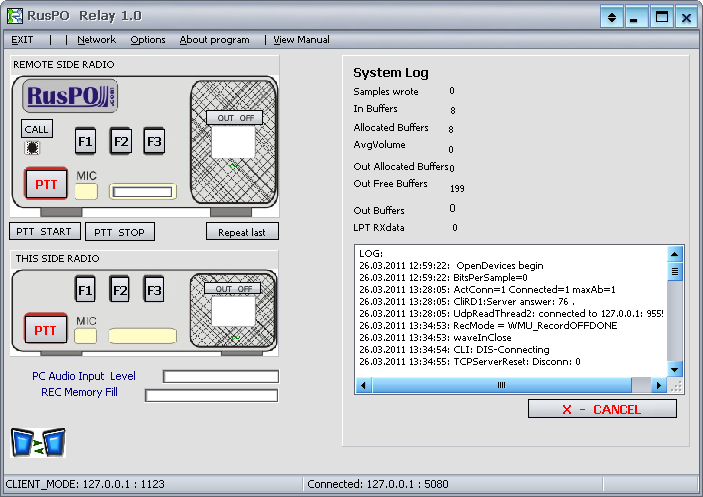Toggle OUT OFF on this side speaker
The height and width of the screenshot is (497, 703).
tap(233, 289)
